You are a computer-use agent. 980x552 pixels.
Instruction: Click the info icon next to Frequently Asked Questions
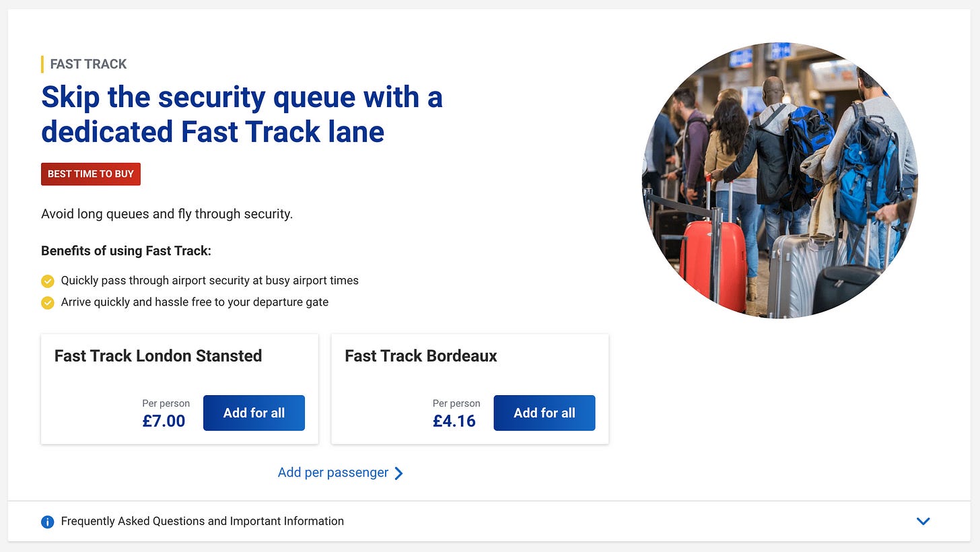47,522
